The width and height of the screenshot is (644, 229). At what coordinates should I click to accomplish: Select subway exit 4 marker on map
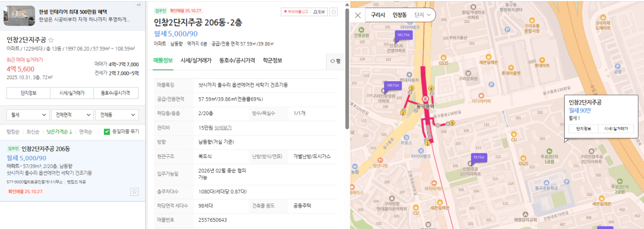pyautogui.click(x=431, y=88)
